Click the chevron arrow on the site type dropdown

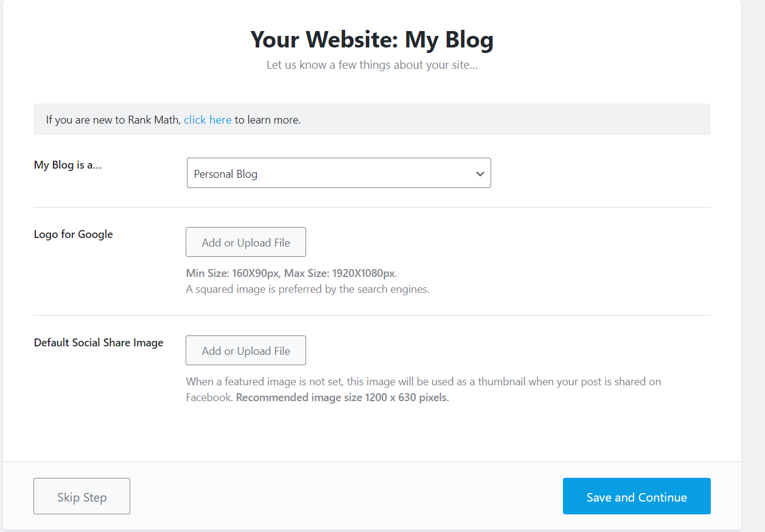point(480,174)
